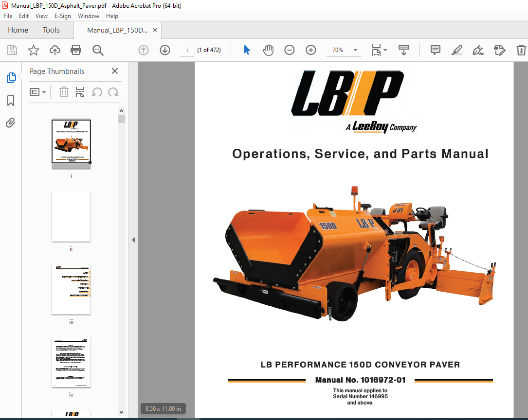Click 'Operations, Service, and Parts Manual' heading
The height and width of the screenshot is (420, 528).
(x=360, y=154)
